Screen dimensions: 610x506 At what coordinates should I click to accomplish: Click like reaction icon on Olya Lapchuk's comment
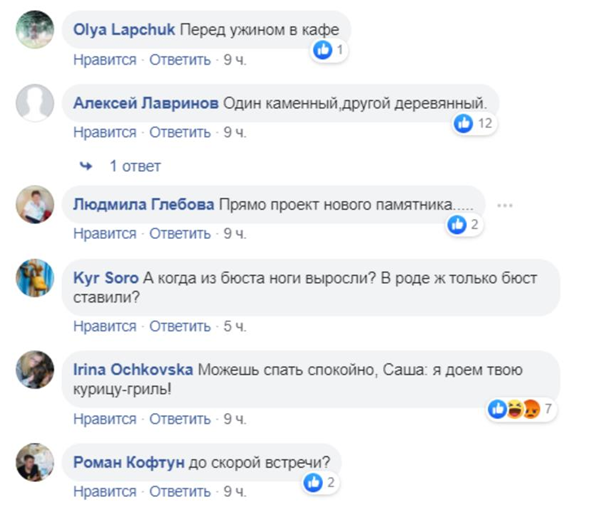point(322,49)
